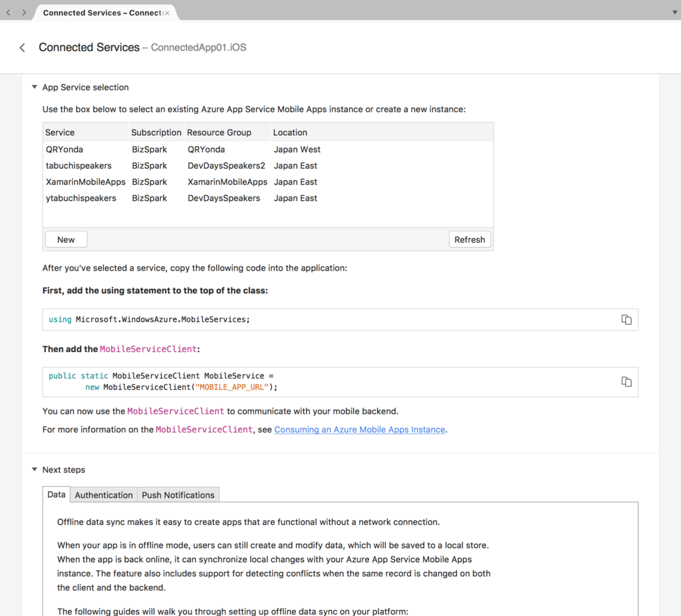The width and height of the screenshot is (681, 616).
Task: Sort by the Subscription column header
Action: pyautogui.click(x=156, y=132)
